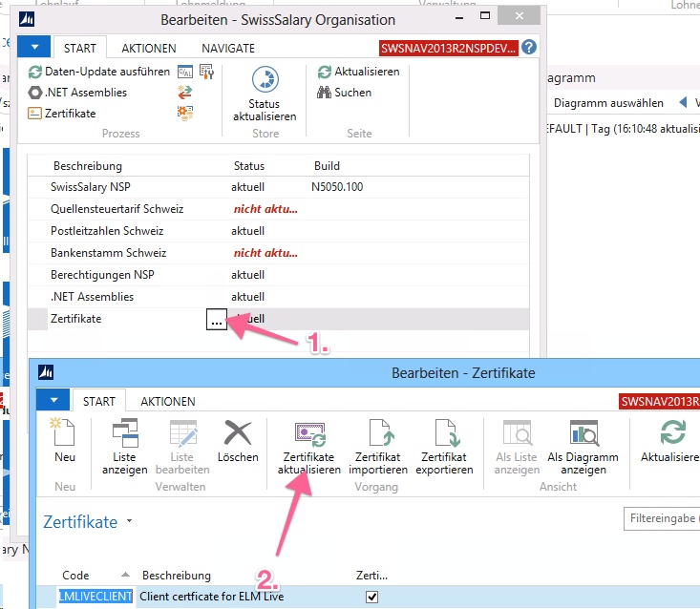This screenshot has height=609, width=700.
Task: Click the ellipsis button in the Zertifikate row
Action: 217,321
